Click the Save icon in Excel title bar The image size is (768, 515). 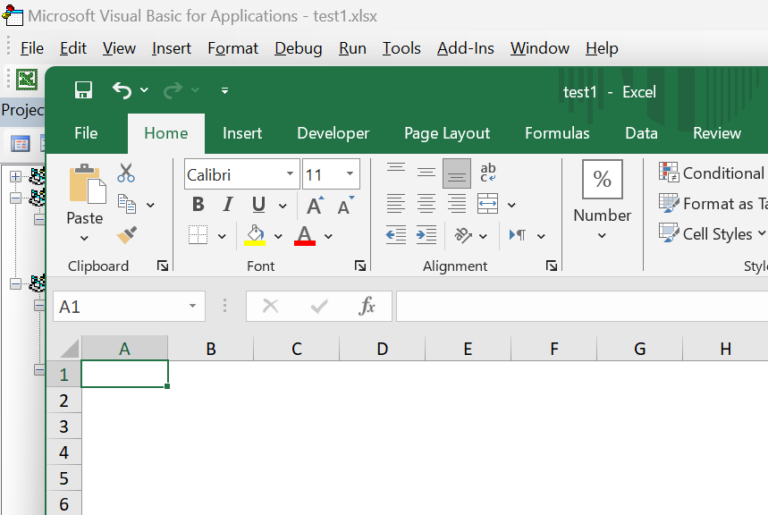click(x=84, y=91)
